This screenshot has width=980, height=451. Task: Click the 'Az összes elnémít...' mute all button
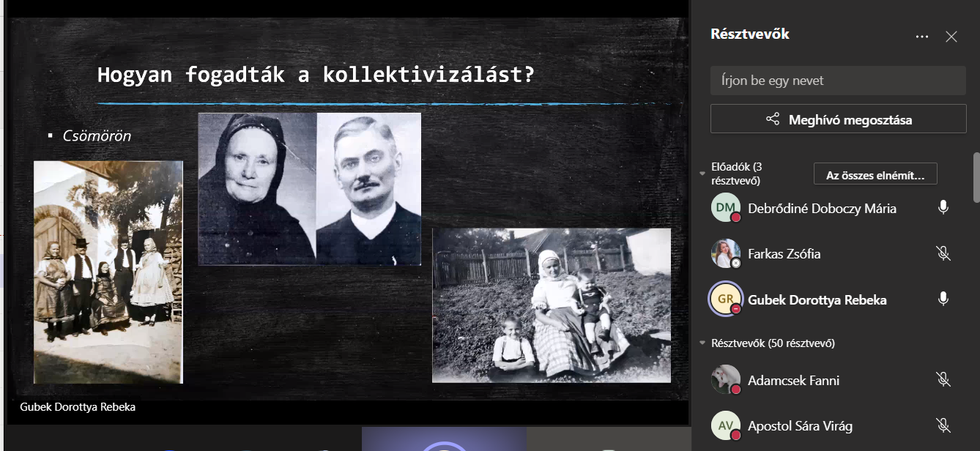point(875,174)
